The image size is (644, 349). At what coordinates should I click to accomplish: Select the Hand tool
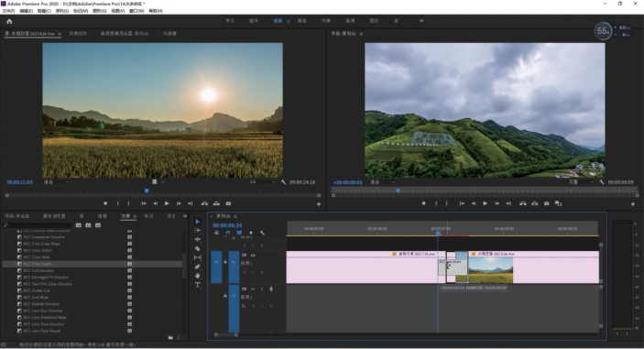197,276
